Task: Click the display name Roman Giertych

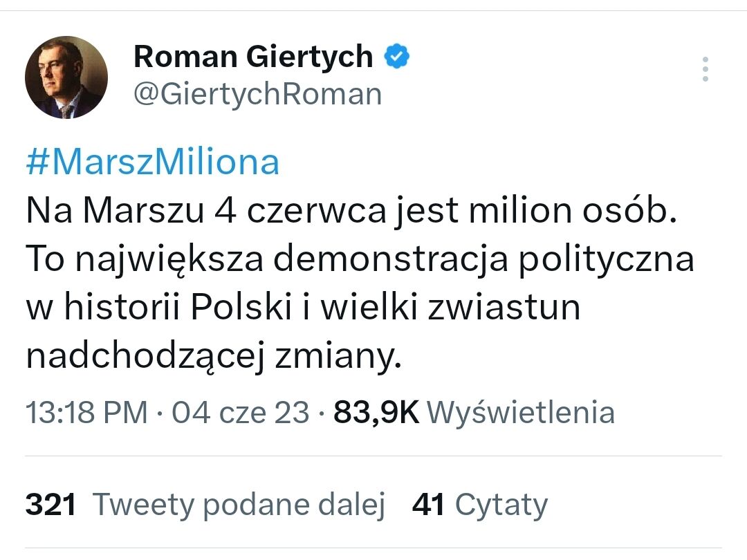Action: (252, 56)
